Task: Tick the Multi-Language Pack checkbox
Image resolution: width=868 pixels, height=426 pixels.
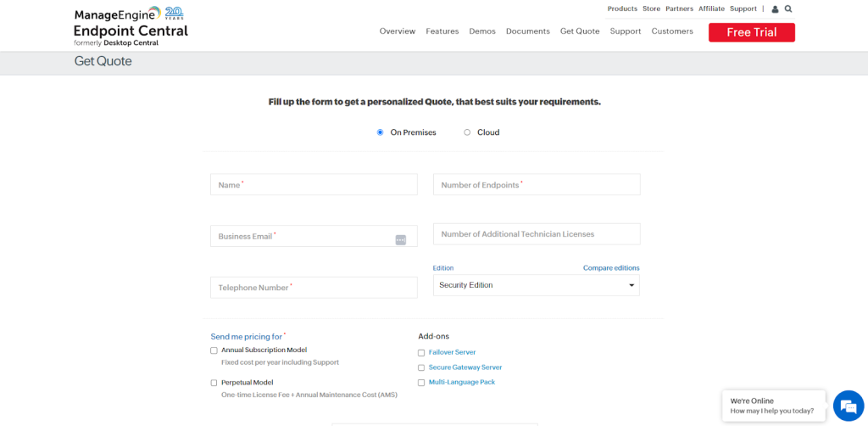Action: (x=421, y=383)
